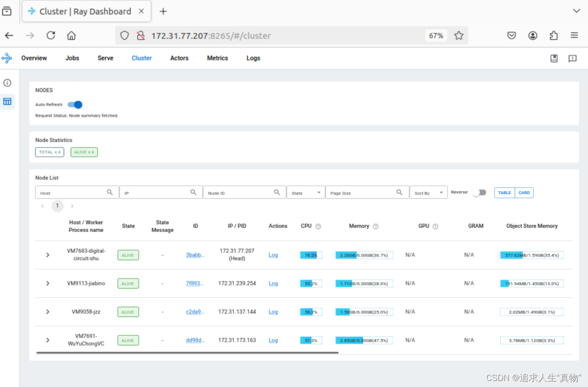Open the Serve tab

(105, 58)
